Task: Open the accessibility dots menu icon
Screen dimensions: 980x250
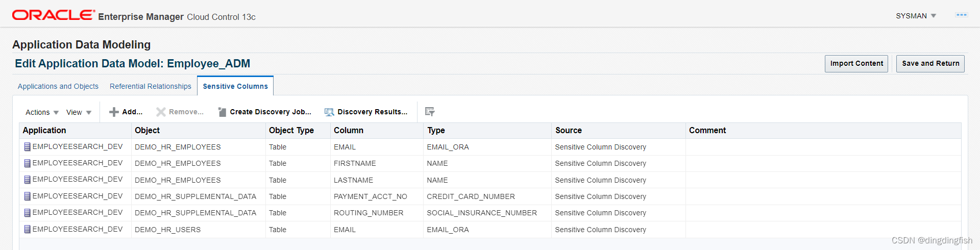Action: (x=962, y=15)
